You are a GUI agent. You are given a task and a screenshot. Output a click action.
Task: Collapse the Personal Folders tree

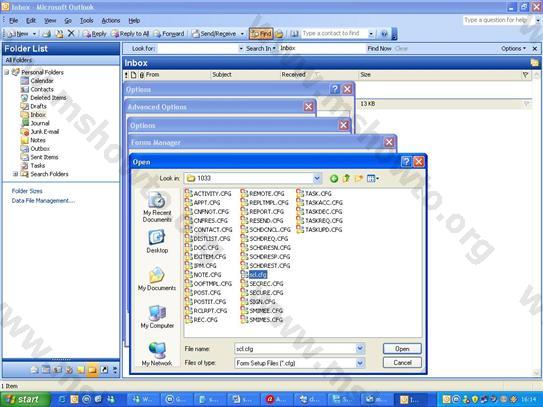7,72
